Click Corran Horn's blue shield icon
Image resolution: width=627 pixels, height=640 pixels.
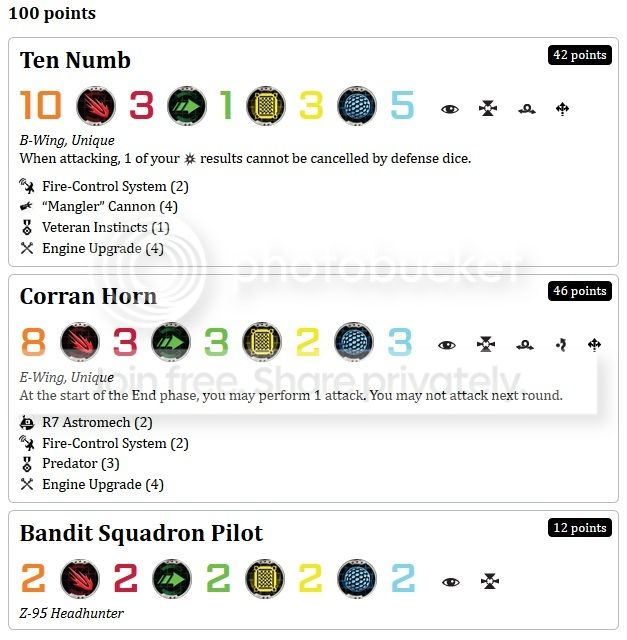(x=353, y=342)
